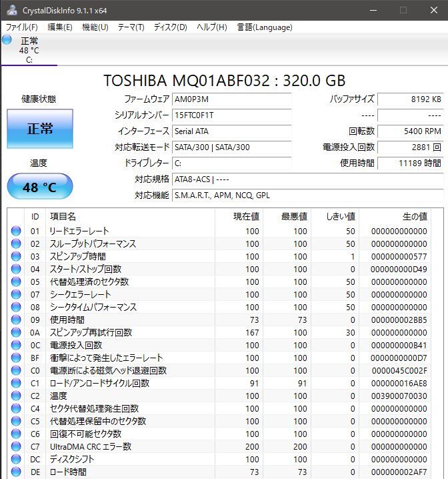
Task: Maximize the CrystalDiskInfo window
Action: click(403, 10)
